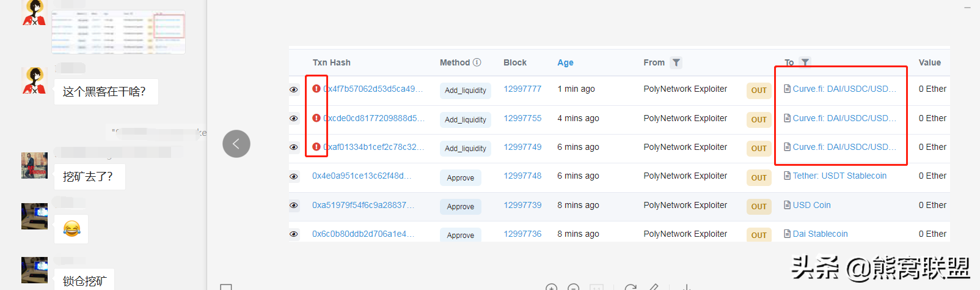Click the OUT badge on block 12997777 row
This screenshot has height=290, width=980.
(x=759, y=91)
